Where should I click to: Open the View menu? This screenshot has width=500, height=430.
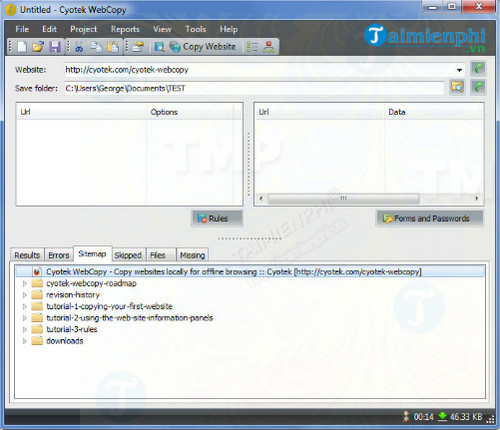(162, 29)
